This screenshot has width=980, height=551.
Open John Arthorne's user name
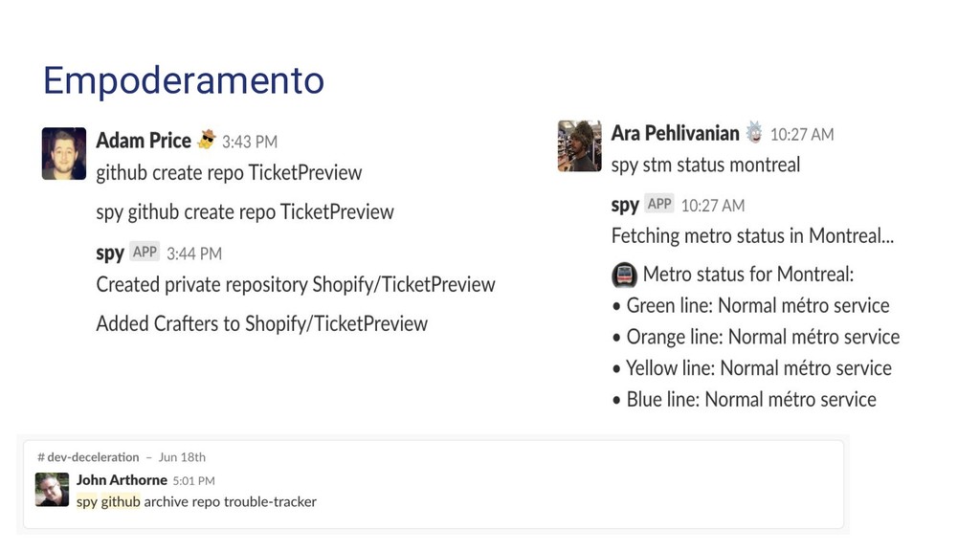click(x=122, y=480)
